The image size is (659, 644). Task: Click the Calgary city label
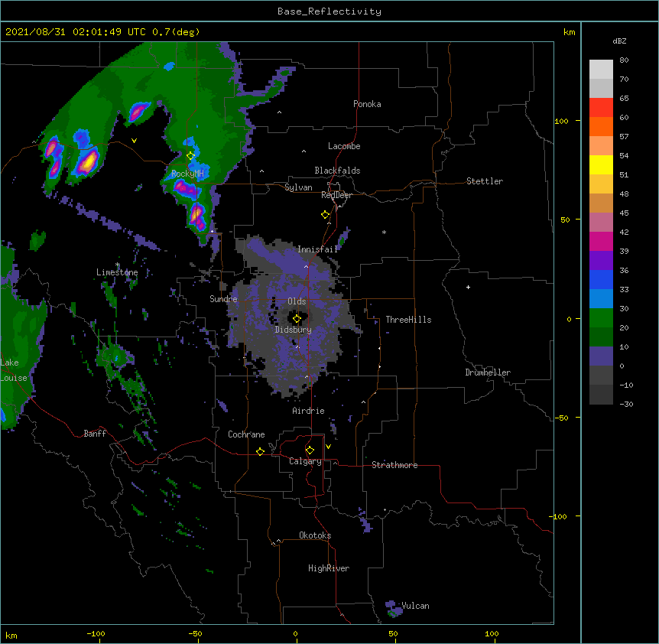(305, 461)
